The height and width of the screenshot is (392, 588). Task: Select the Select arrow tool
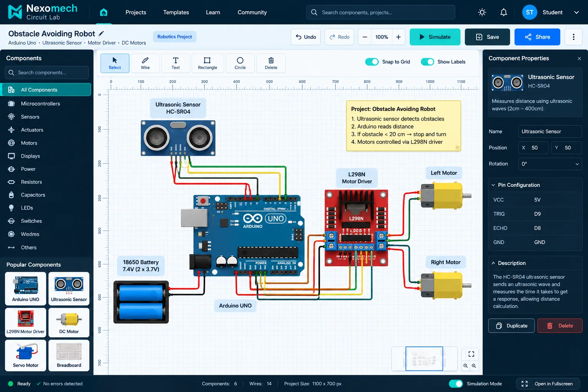click(115, 63)
